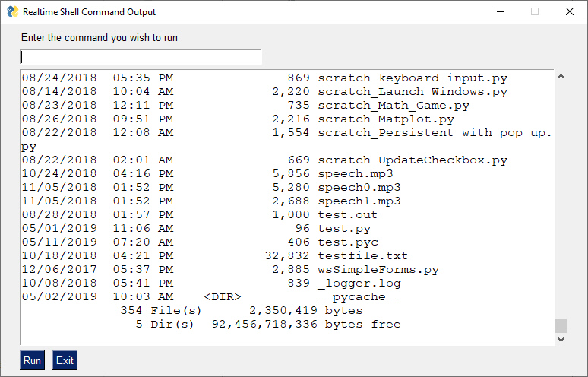Click speech0.mp3 in the listing

point(359,187)
